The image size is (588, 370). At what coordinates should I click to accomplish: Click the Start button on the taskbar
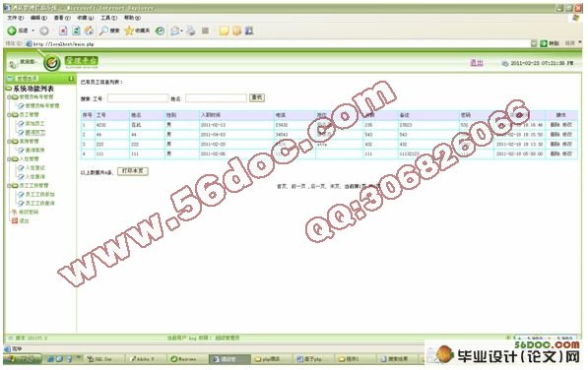click(24, 359)
